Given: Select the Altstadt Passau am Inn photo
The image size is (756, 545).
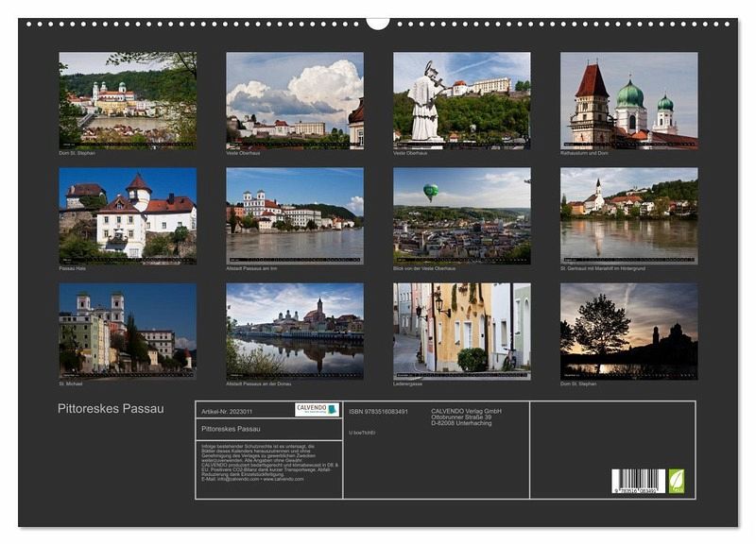Looking at the screenshot, I should click(x=294, y=215).
